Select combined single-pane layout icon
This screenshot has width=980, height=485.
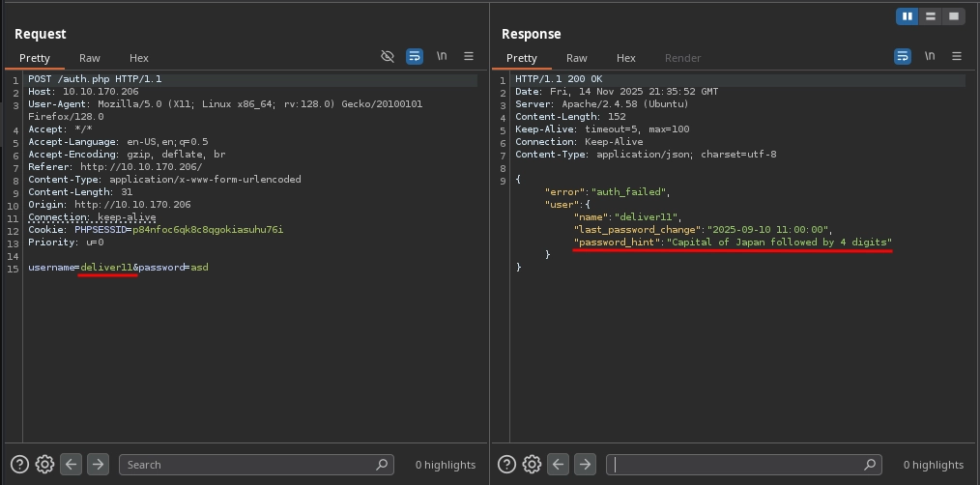953,16
